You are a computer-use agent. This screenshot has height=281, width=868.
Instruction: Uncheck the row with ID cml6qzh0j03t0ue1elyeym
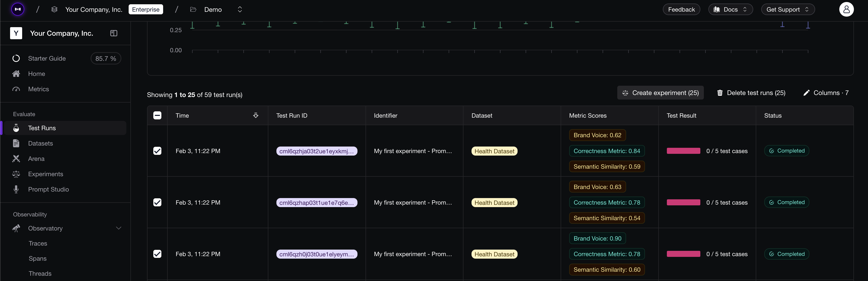(x=157, y=254)
